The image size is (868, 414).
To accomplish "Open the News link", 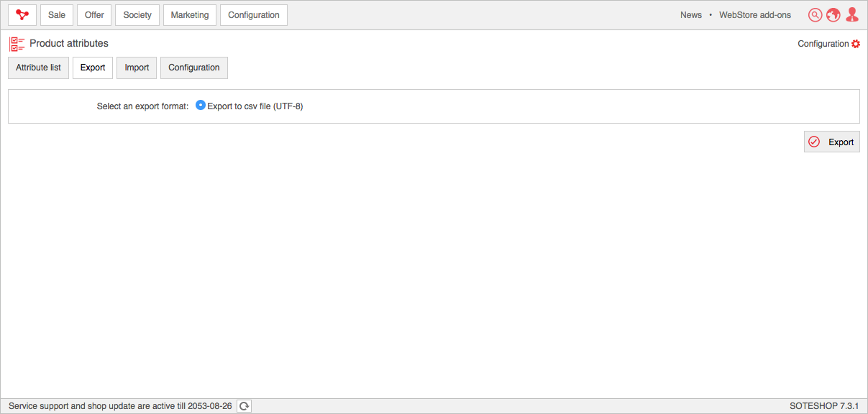I will (691, 15).
